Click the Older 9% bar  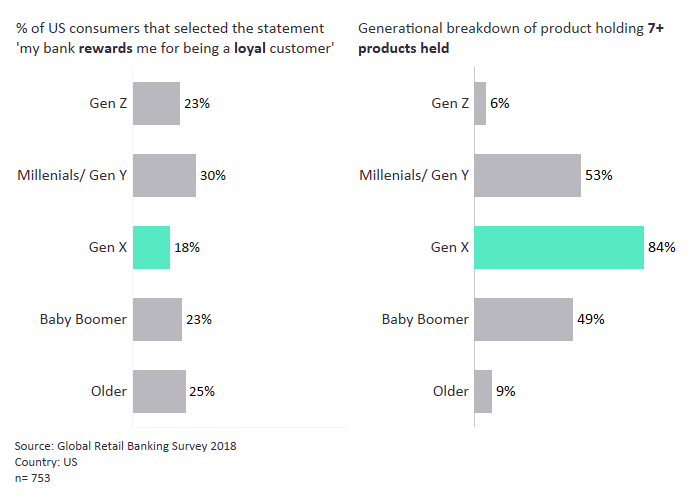pyautogui.click(x=483, y=391)
